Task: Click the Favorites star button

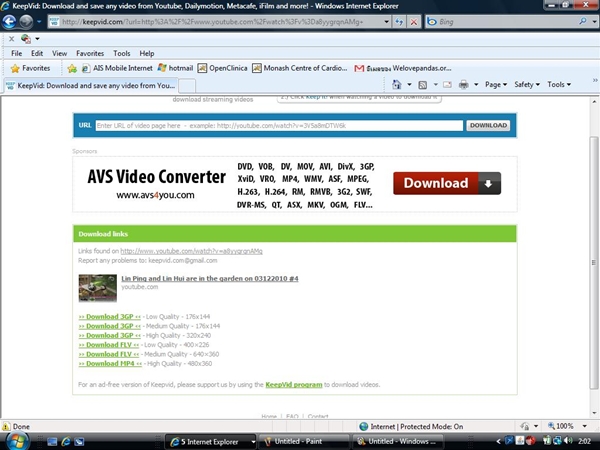Action: 31,68
